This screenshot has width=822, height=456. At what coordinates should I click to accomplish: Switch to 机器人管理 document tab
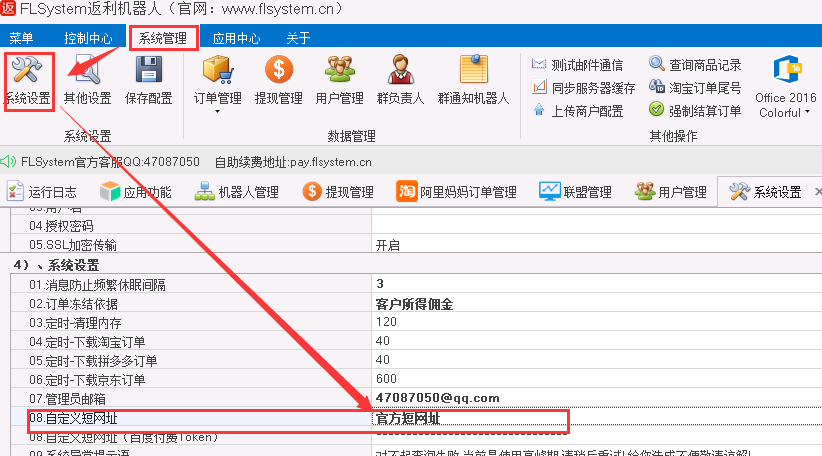click(x=236, y=192)
